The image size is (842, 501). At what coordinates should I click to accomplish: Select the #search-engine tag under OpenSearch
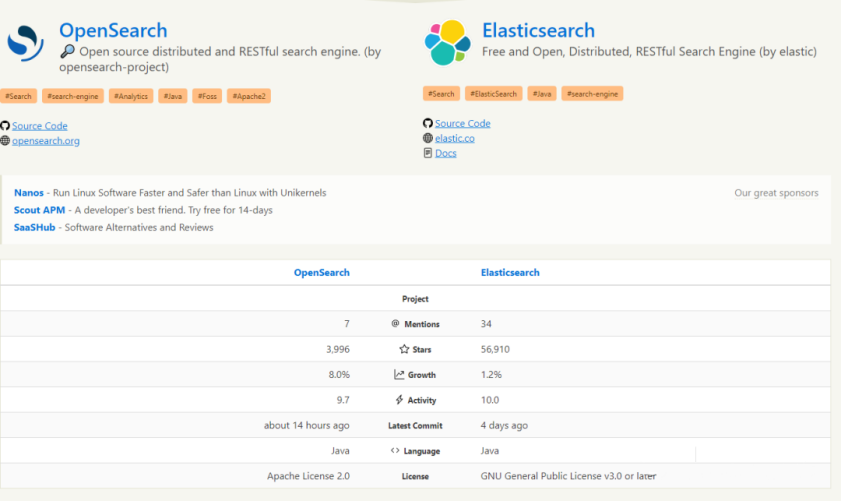(x=72, y=96)
